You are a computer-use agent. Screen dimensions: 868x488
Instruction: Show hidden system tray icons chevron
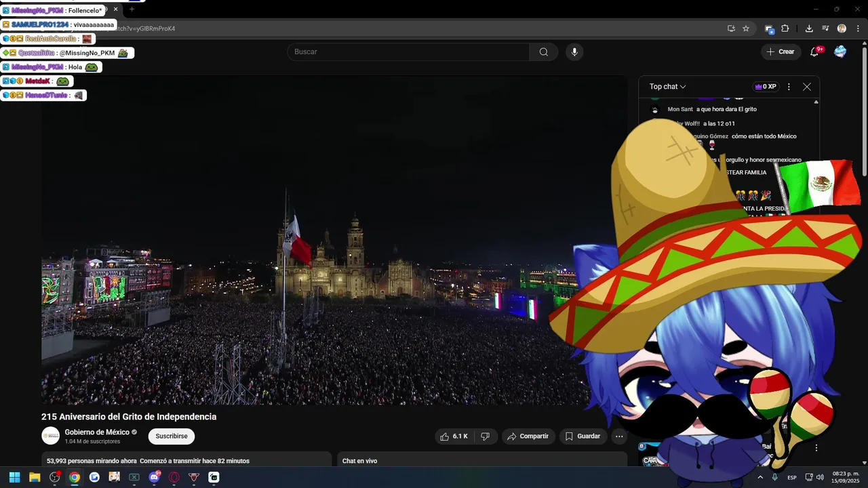point(760,477)
